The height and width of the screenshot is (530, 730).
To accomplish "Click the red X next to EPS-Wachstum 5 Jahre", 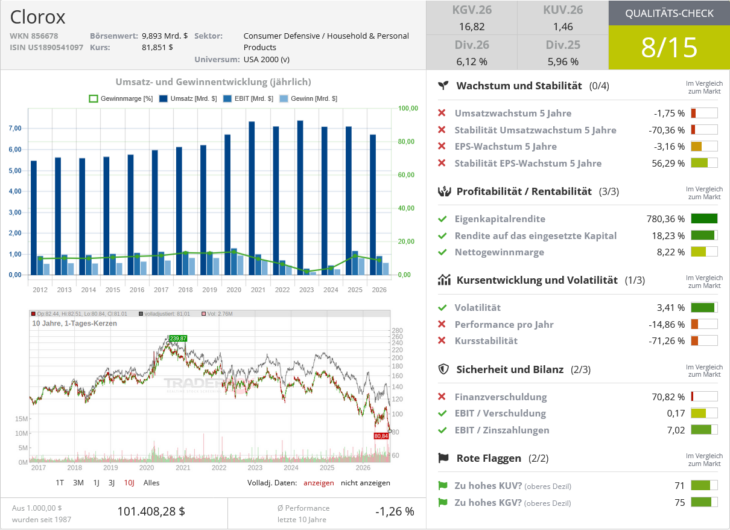I will click(442, 146).
